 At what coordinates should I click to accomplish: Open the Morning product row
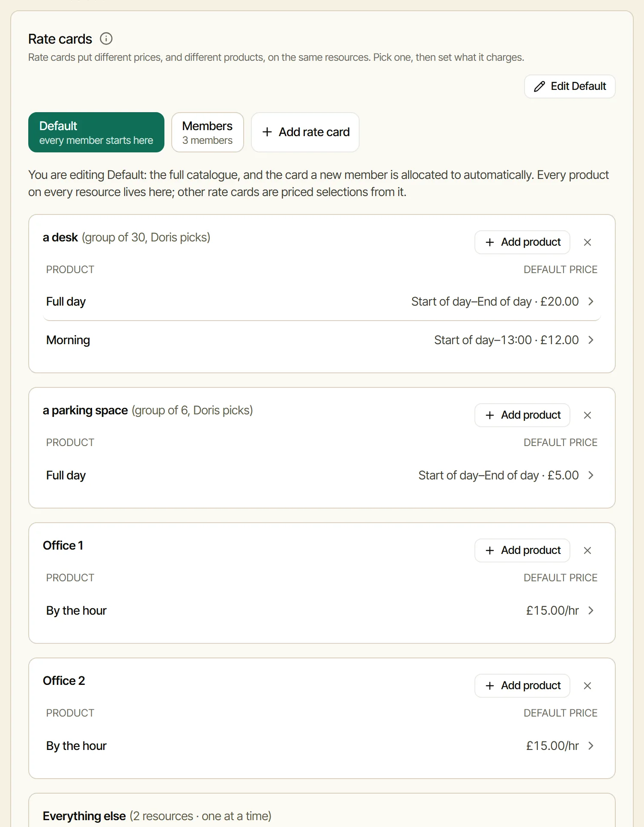322,340
